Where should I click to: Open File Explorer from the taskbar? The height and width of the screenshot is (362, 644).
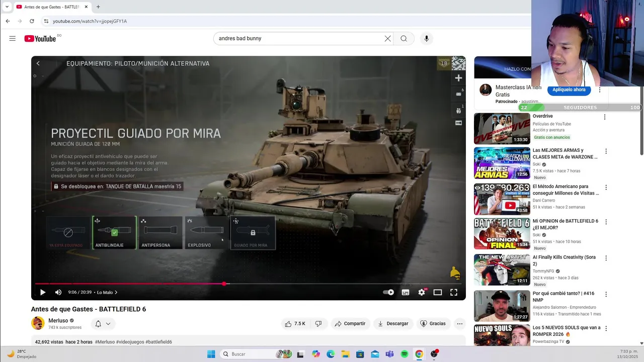coord(345,354)
